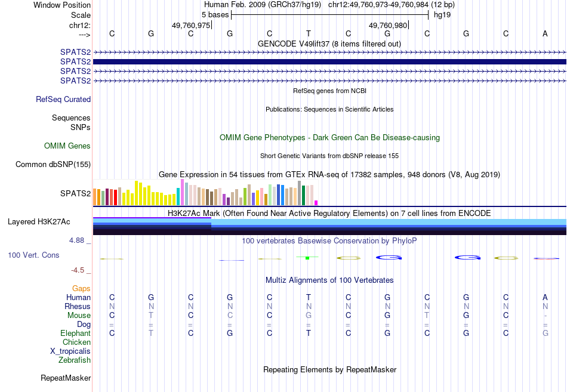This screenshot has height=392, width=567.
Task: Click the layered H3K27Ac signal band
Action: tap(329, 226)
